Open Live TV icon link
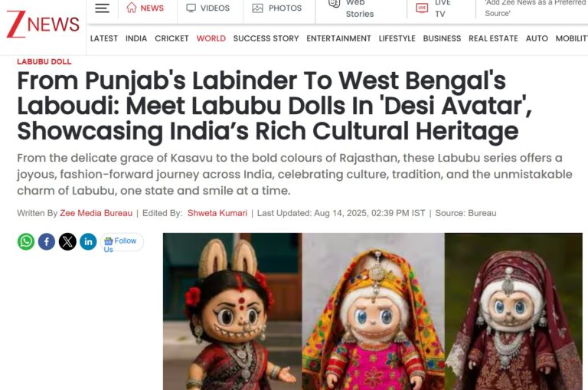Image resolution: width=588 pixels, height=390 pixels. [422, 8]
